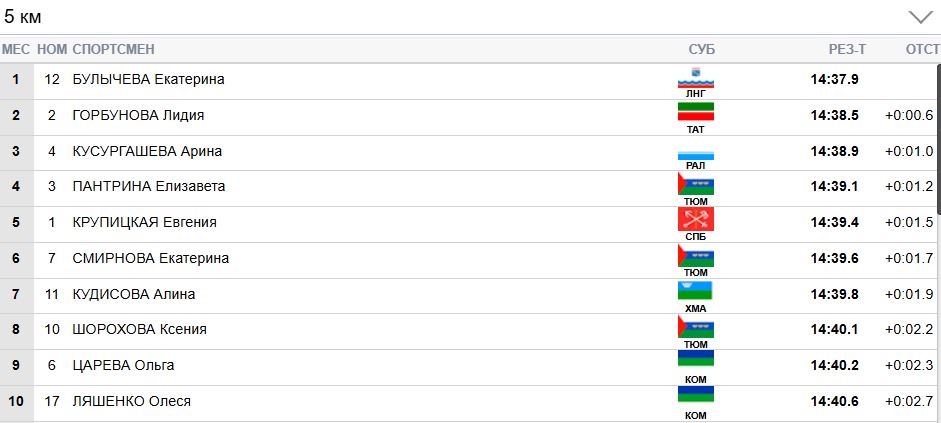This screenshot has height=423, width=941.
Task: Click ТЮМ flag in Шорохова's row
Action: tap(695, 326)
